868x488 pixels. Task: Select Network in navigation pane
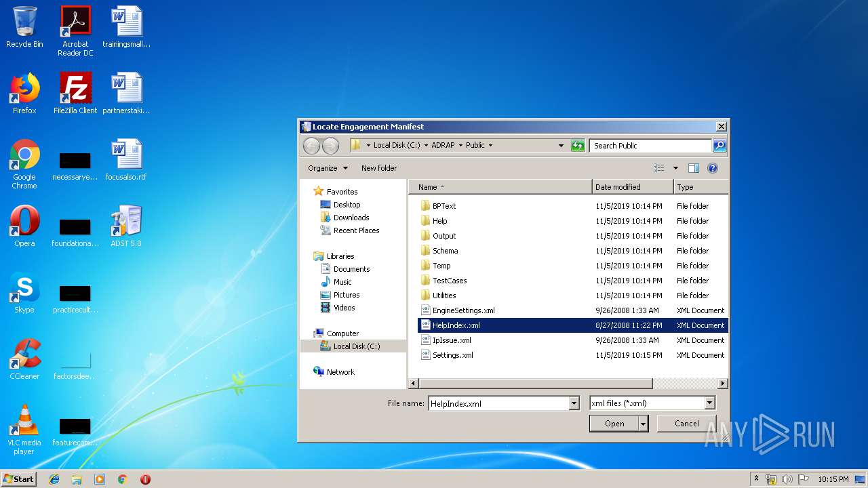(340, 372)
